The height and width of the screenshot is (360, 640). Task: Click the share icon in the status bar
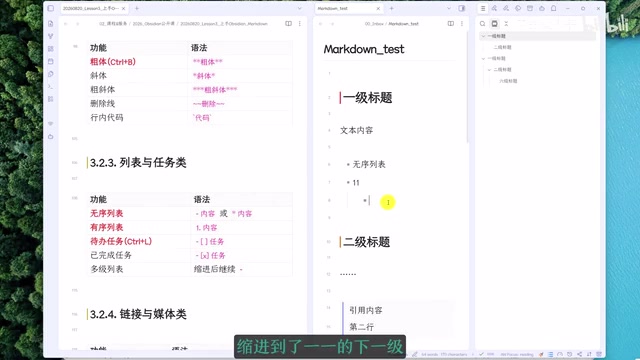click(580, 354)
